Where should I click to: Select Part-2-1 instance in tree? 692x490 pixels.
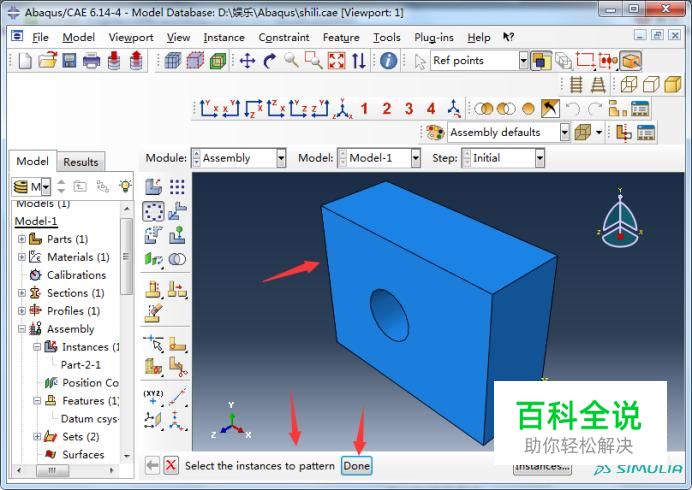[x=81, y=365]
